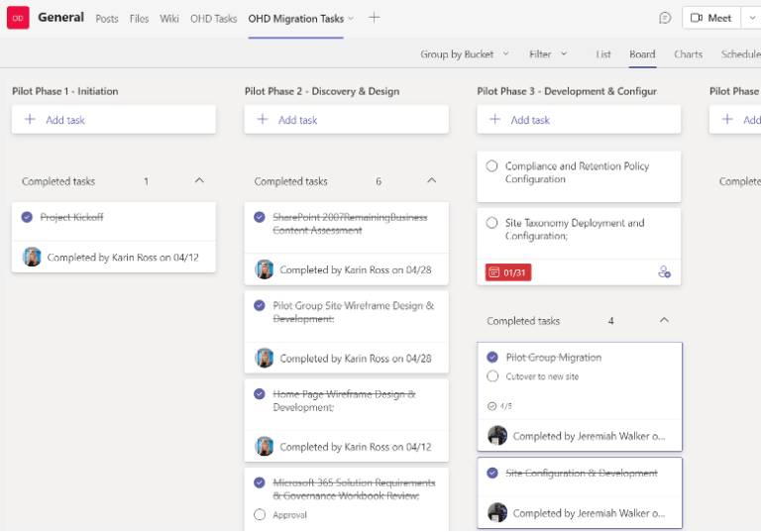The image size is (761, 532).
Task: Click Jeremiah Walker avatar on Site Configuration card
Action: point(497,512)
